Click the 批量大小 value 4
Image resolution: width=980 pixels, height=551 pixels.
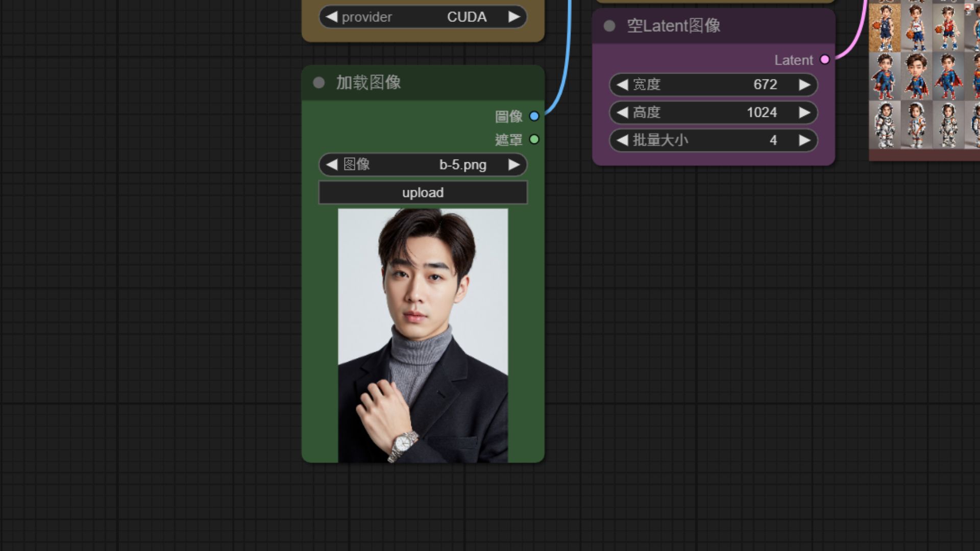tap(773, 140)
